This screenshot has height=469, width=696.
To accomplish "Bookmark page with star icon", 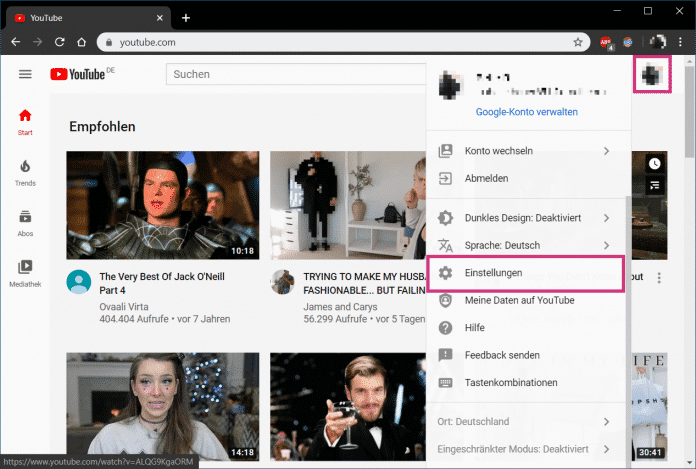I will click(x=577, y=42).
